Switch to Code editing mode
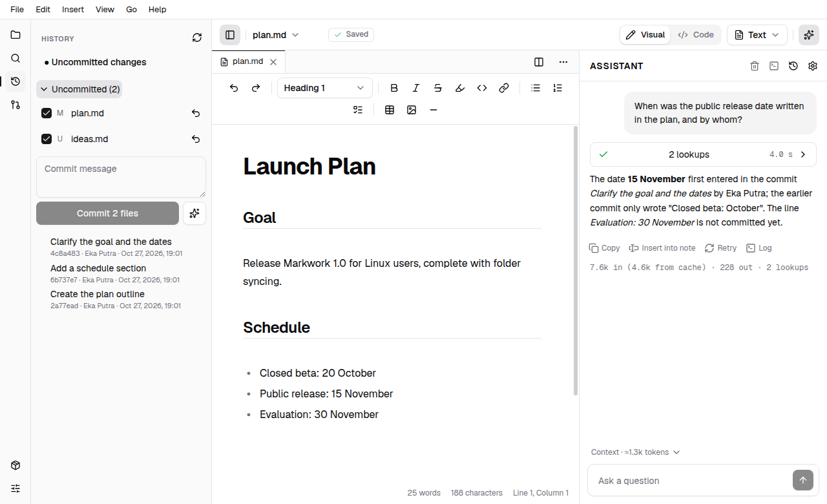This screenshot has width=827, height=504. (x=696, y=35)
